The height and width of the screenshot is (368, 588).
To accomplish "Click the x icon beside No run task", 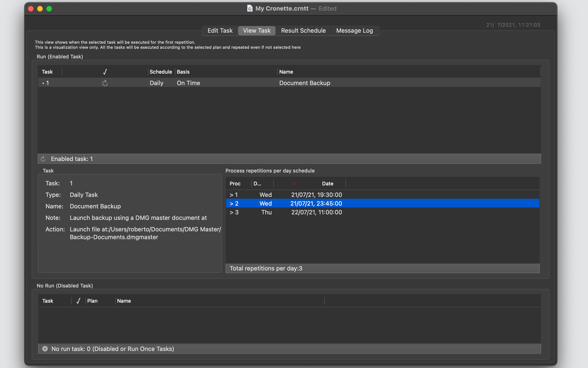I will [45, 349].
